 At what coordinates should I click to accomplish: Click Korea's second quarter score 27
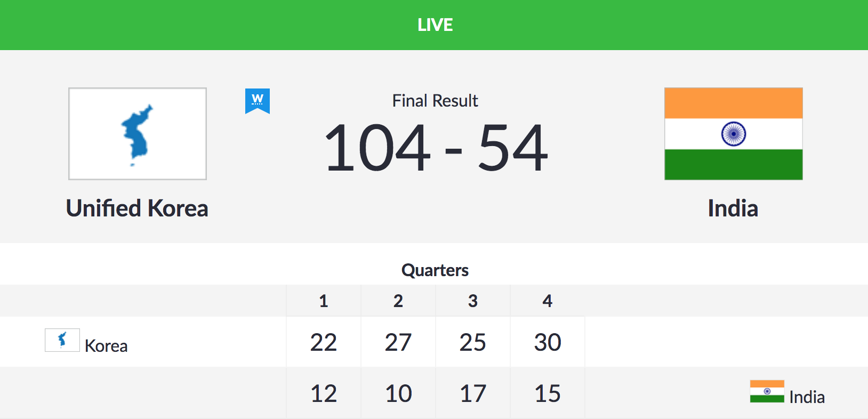tap(398, 342)
